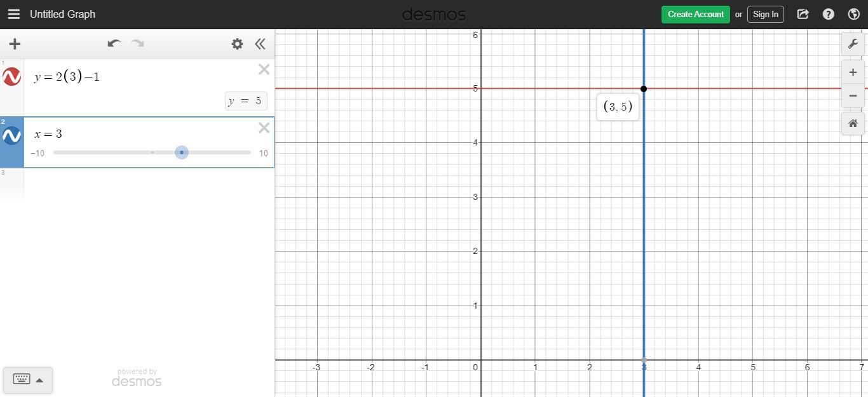Delete the x=3 expression
Image resolution: width=868 pixels, height=397 pixels.
pyautogui.click(x=264, y=128)
